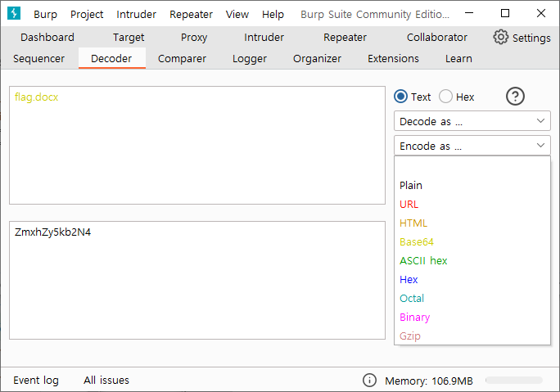560x392 pixels.
Task: Click the Decoder help question mark icon
Action: pyautogui.click(x=515, y=97)
